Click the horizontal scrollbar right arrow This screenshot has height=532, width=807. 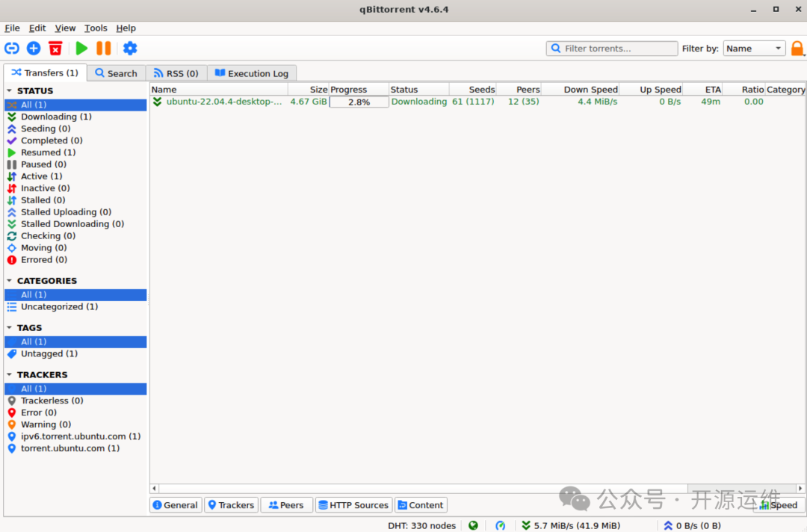point(800,488)
